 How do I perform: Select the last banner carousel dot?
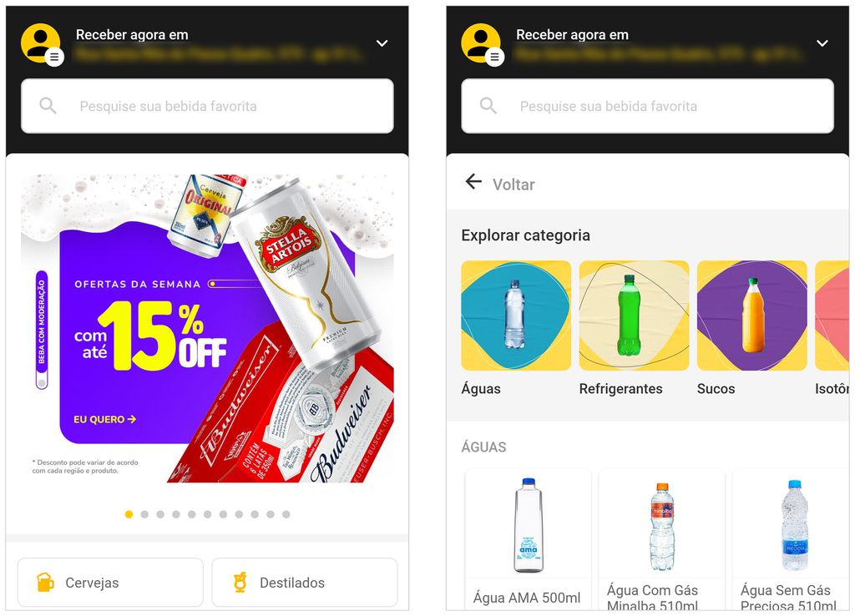pyautogui.click(x=286, y=514)
